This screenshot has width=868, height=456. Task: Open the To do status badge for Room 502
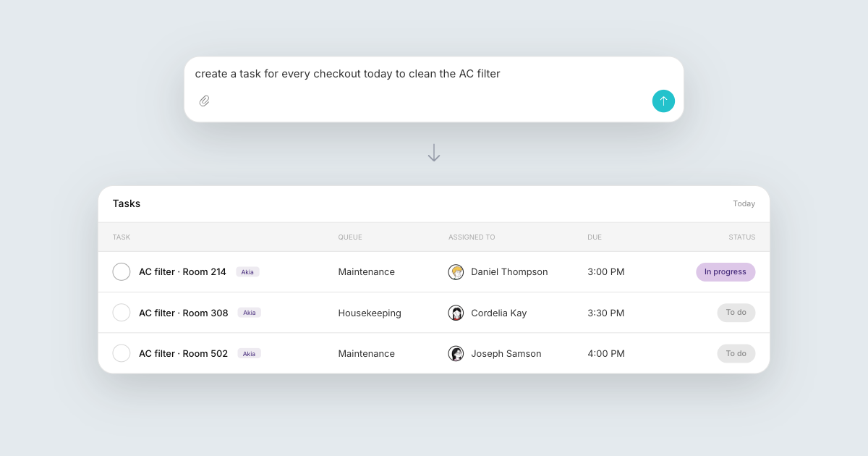coord(736,353)
